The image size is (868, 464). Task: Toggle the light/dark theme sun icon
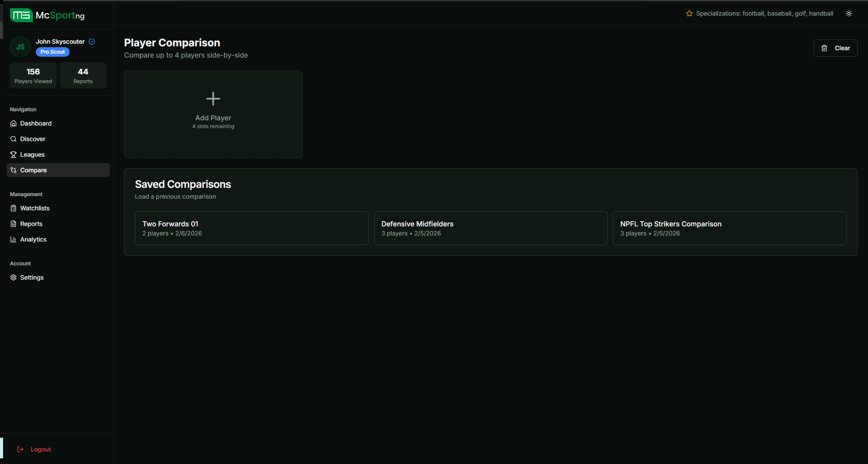click(849, 13)
